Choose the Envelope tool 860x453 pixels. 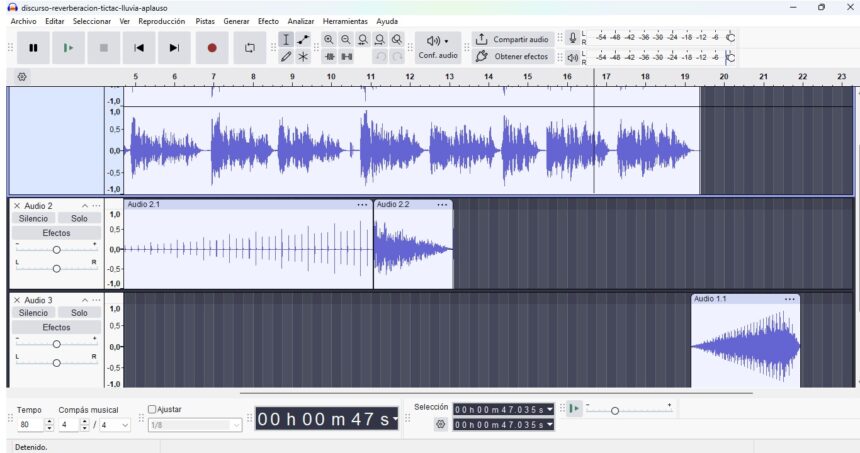pos(303,39)
